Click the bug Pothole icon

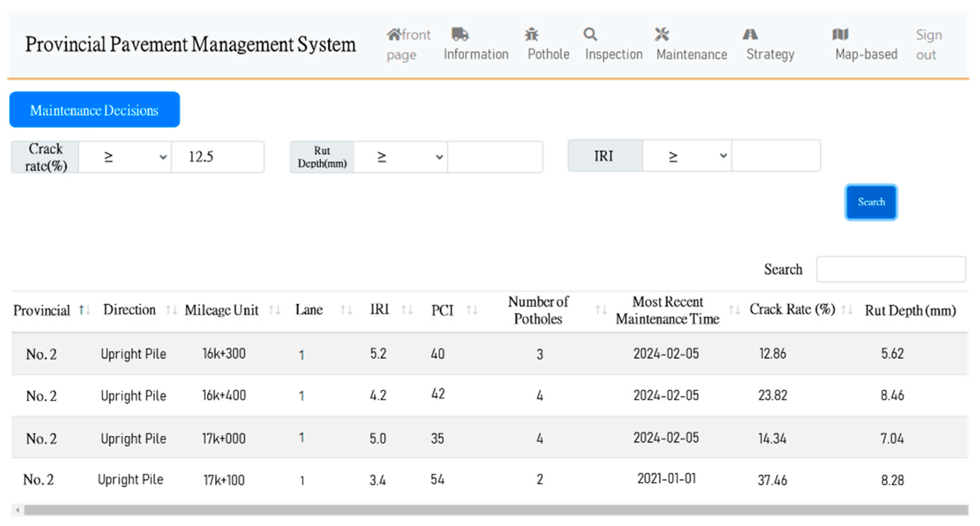pos(532,35)
